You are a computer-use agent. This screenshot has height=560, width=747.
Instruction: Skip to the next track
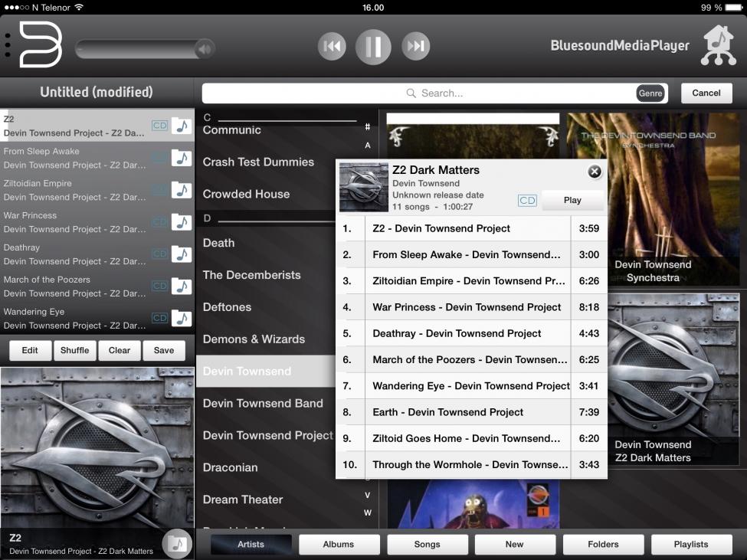[415, 46]
